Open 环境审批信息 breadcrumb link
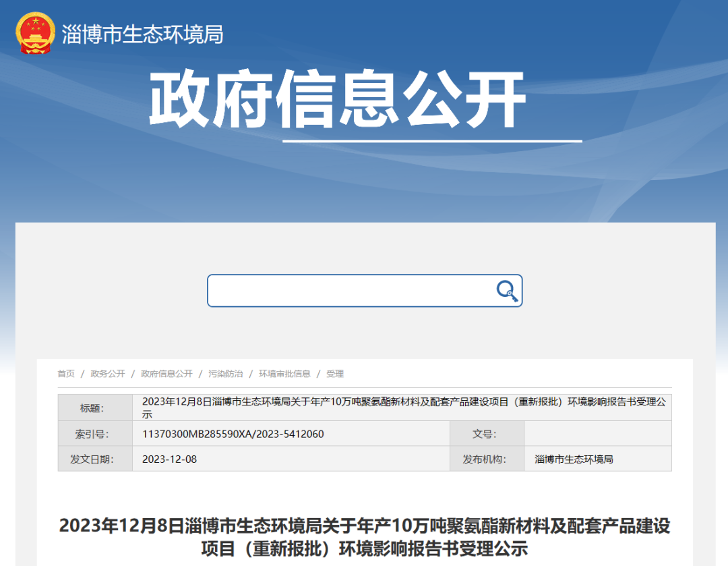 coord(284,374)
